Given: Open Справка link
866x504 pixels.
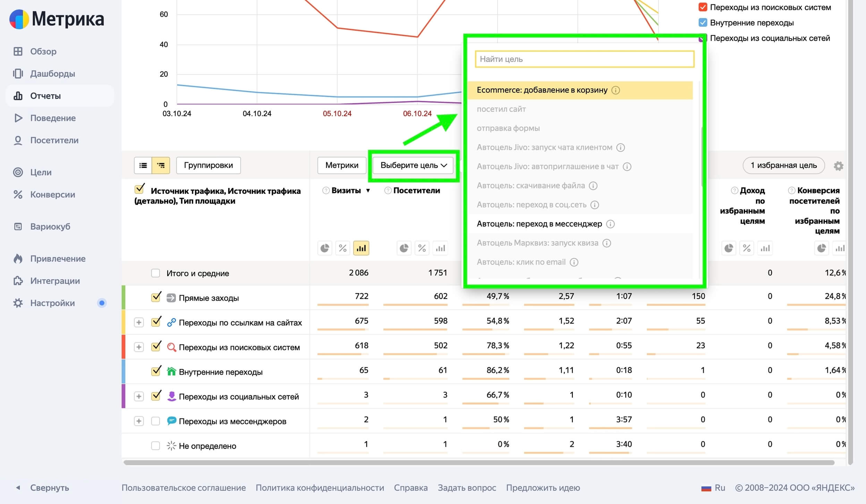Looking at the screenshot, I should (411, 487).
